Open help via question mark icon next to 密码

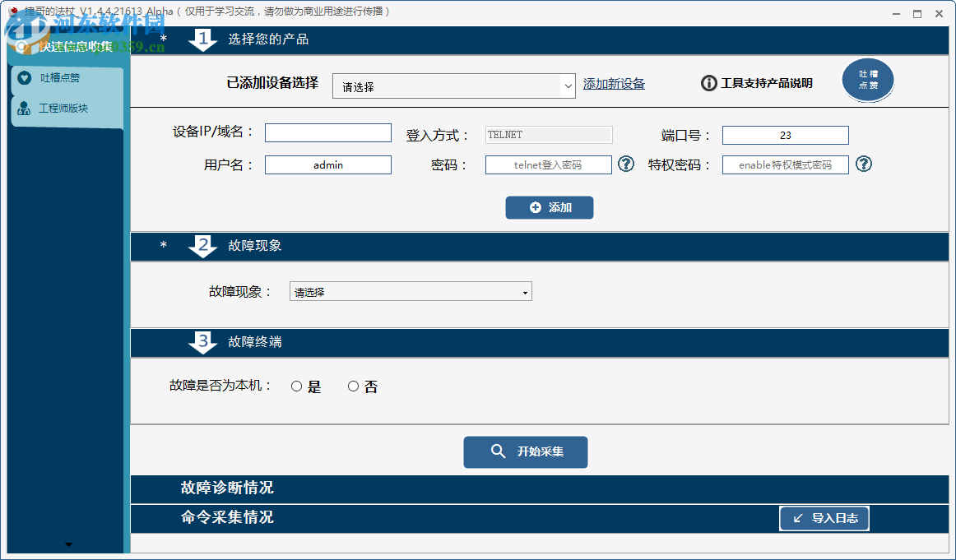pyautogui.click(x=625, y=164)
